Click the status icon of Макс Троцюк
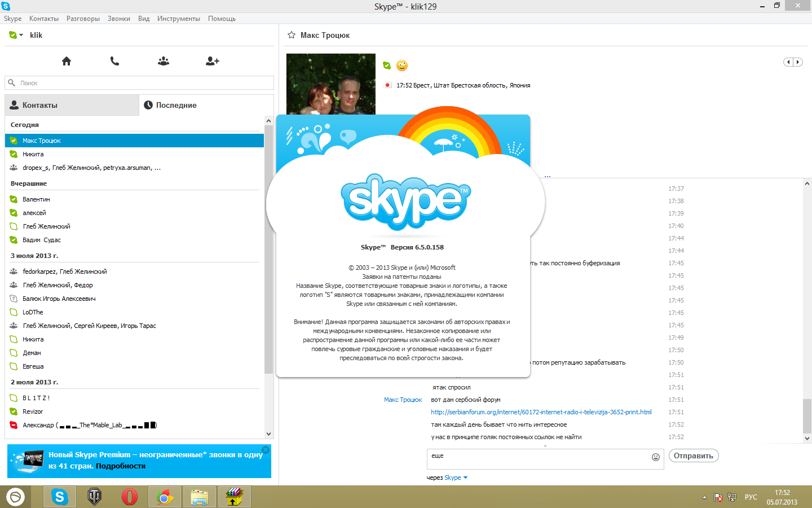Viewport: 812px width, 508px height. pos(14,141)
